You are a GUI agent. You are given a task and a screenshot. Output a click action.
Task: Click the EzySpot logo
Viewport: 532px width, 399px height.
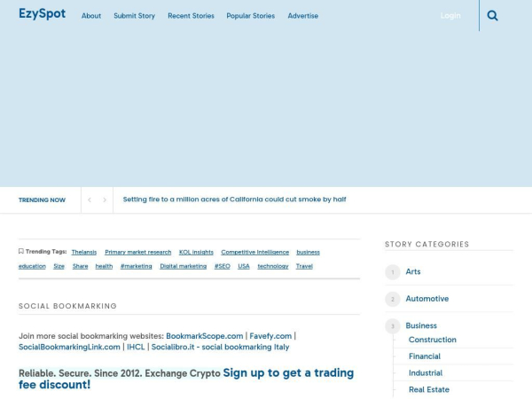click(42, 14)
